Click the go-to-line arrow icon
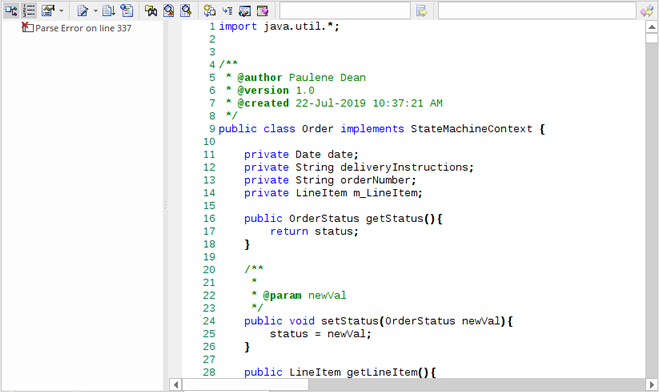659x392 pixels. point(227,11)
